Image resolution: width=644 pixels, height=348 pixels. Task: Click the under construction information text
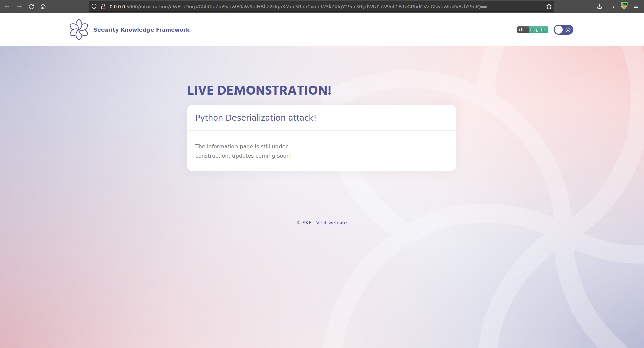pos(243,151)
